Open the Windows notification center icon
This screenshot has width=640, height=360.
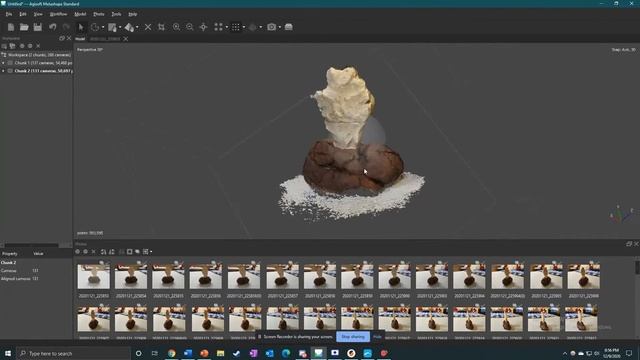(629, 353)
